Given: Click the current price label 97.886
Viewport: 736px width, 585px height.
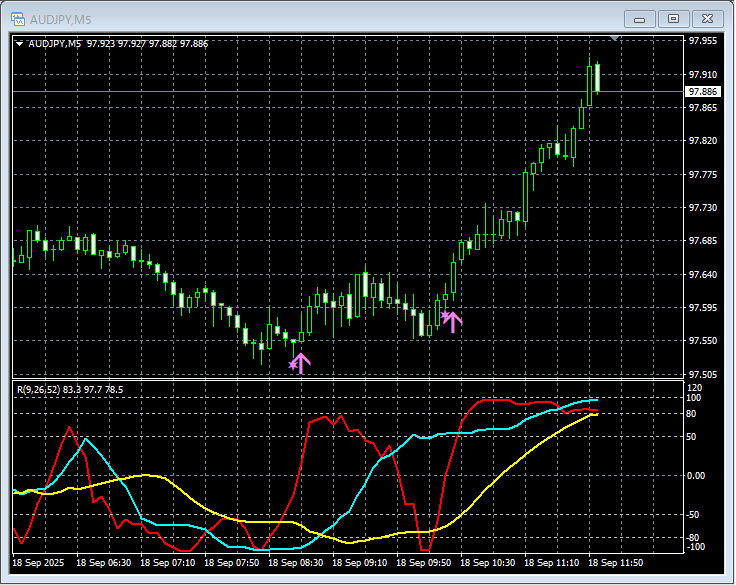Looking at the screenshot, I should coord(703,91).
